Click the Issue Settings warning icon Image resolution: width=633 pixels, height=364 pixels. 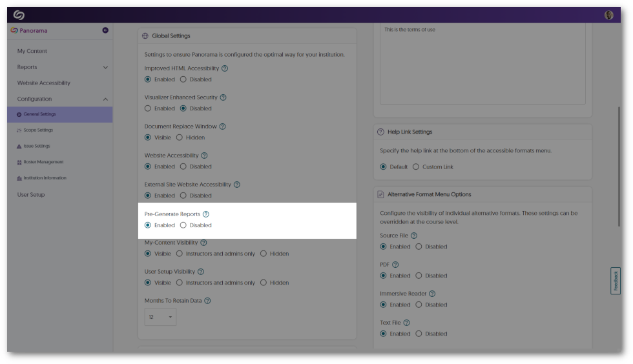pos(19,147)
